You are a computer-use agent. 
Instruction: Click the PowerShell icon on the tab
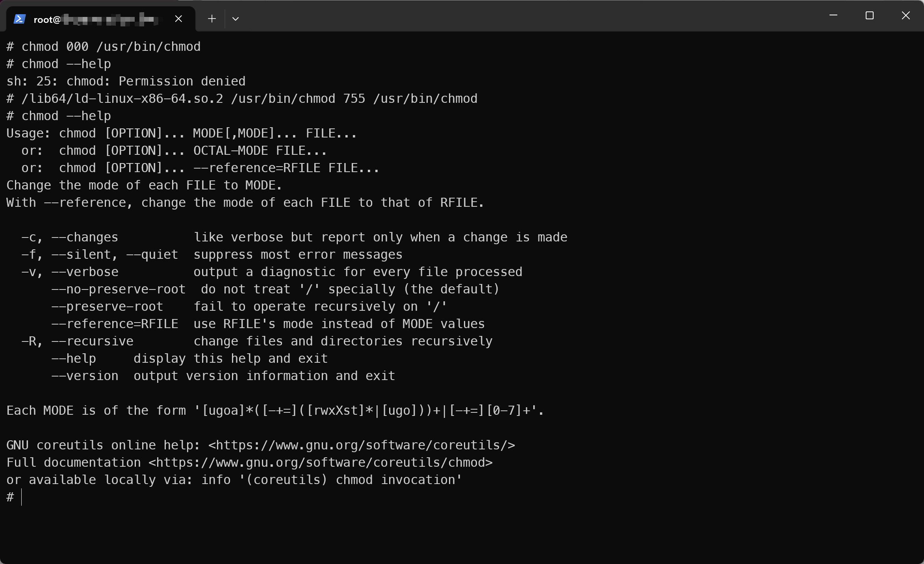click(x=20, y=19)
